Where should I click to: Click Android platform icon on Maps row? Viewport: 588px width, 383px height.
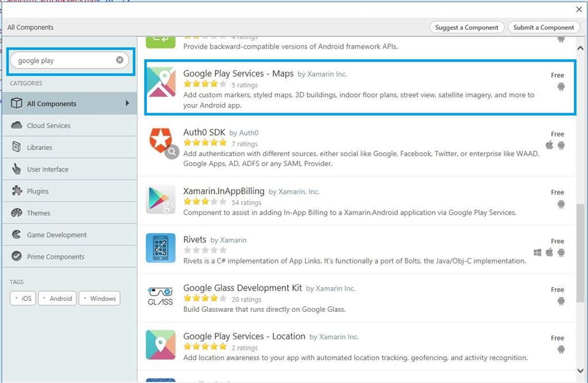pyautogui.click(x=561, y=87)
